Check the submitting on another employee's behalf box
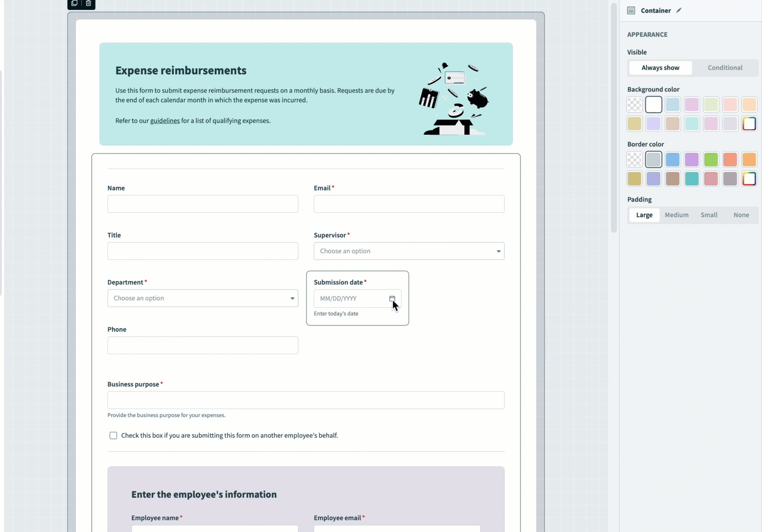762x532 pixels. pos(113,435)
